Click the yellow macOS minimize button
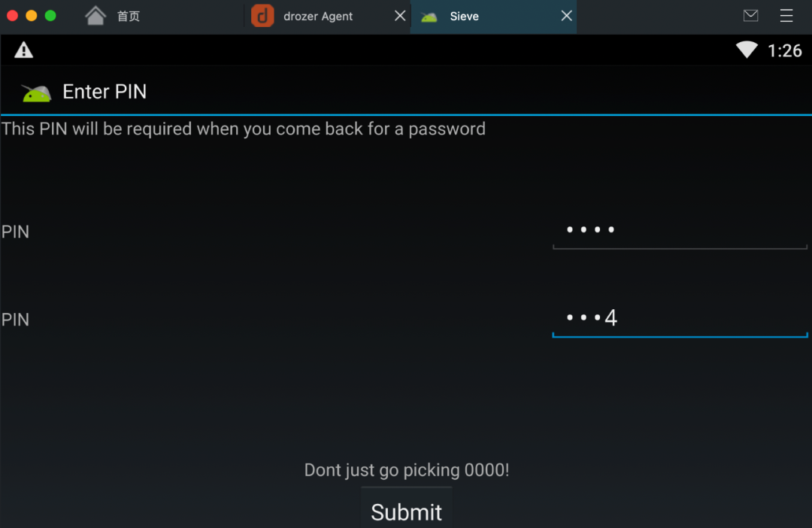This screenshot has height=528, width=812. 31,16
